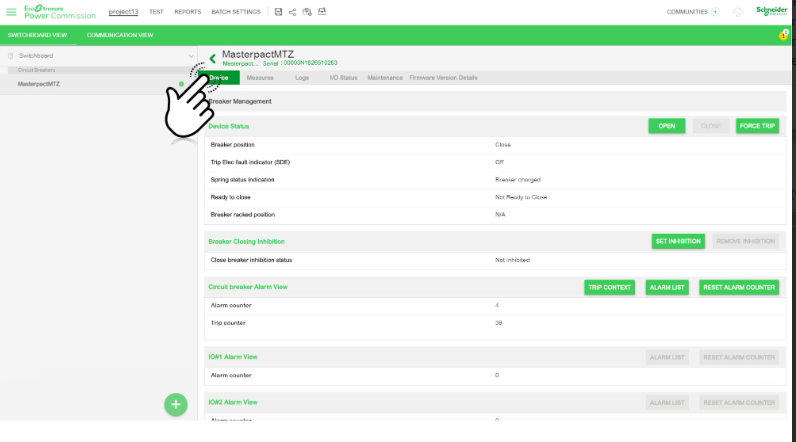Open the yellow warning notifications icon
The width and height of the screenshot is (796, 442).
pos(783,35)
